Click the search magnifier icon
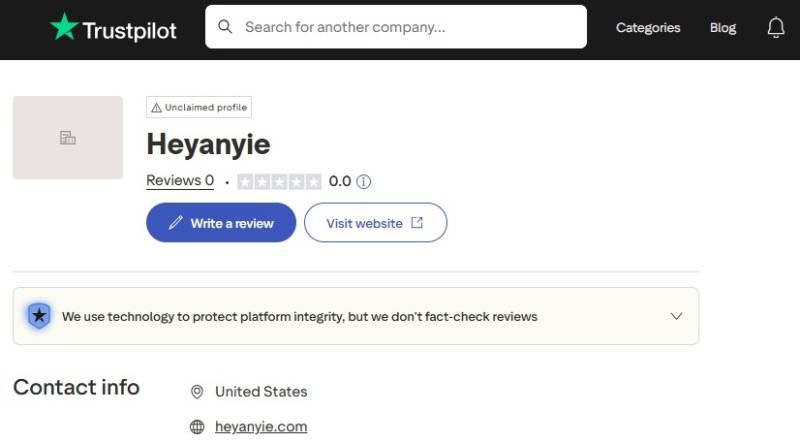 (x=225, y=27)
